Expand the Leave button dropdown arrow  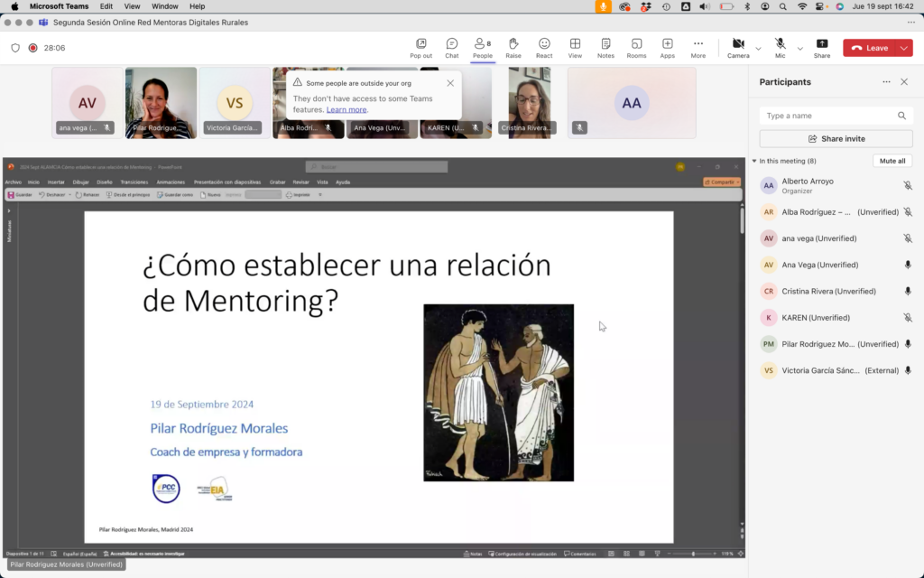(x=905, y=48)
